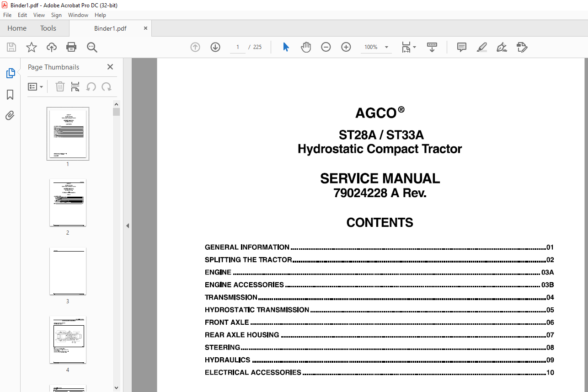
Task: Go to next page arrow
Action: 215,47
